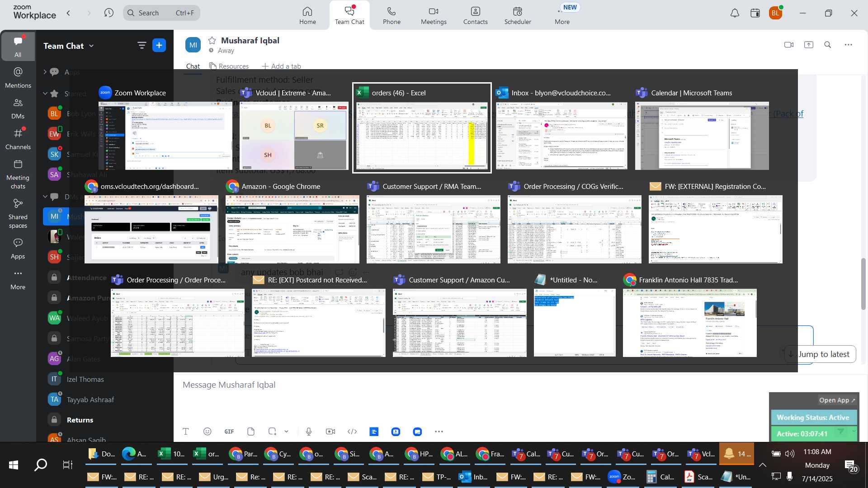Open the chat header more options
Viewport: 868px width, 488px height.
tap(848, 45)
